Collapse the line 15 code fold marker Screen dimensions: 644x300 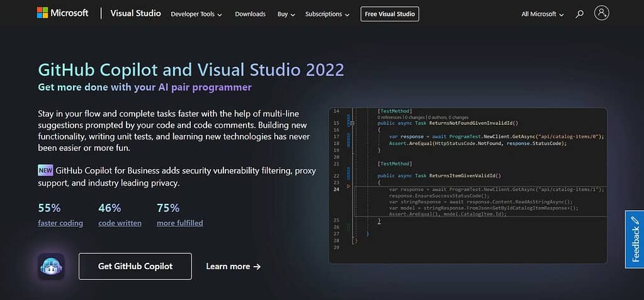353,123
